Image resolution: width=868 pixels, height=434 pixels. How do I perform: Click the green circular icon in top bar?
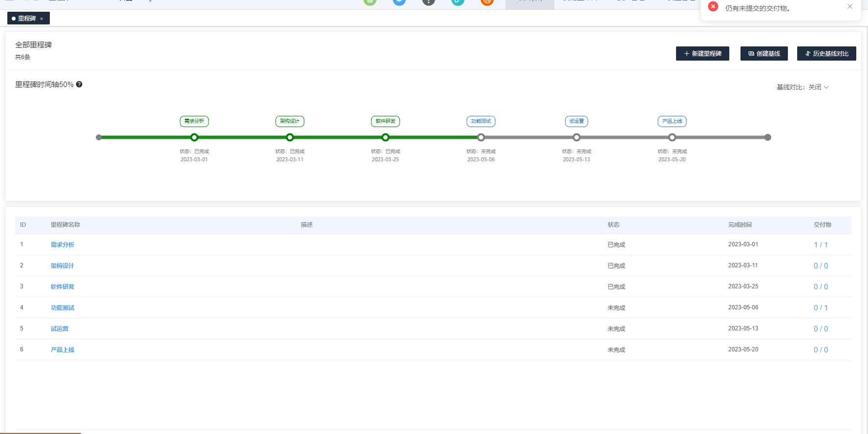(x=370, y=1)
